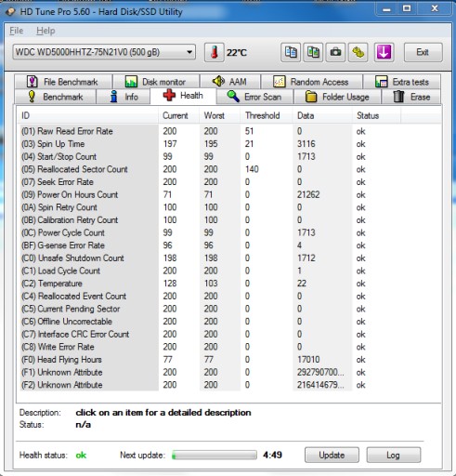This screenshot has height=476, width=456.
Task: Open the File menu
Action: coord(16,31)
